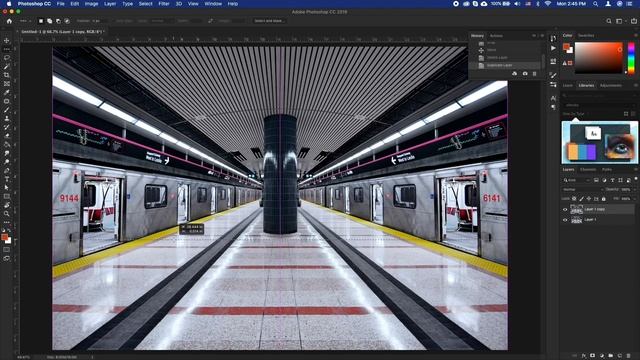The width and height of the screenshot is (640, 360).
Task: Toggle lock all padlock icon
Action: point(603,199)
